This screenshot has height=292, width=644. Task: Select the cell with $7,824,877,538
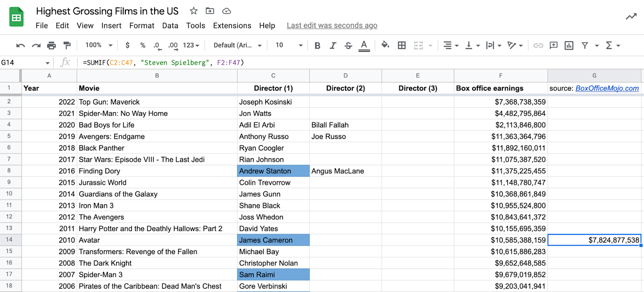pos(595,240)
